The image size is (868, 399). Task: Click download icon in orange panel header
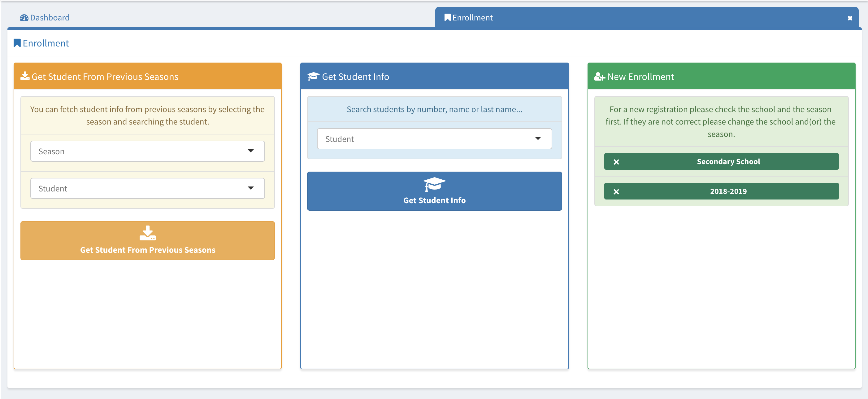coord(25,76)
